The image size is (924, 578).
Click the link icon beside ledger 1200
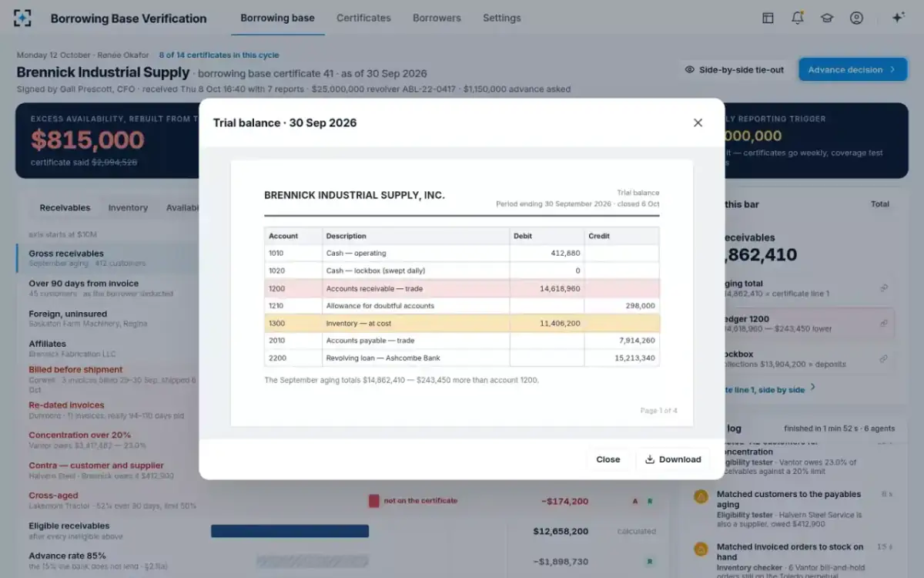click(884, 324)
